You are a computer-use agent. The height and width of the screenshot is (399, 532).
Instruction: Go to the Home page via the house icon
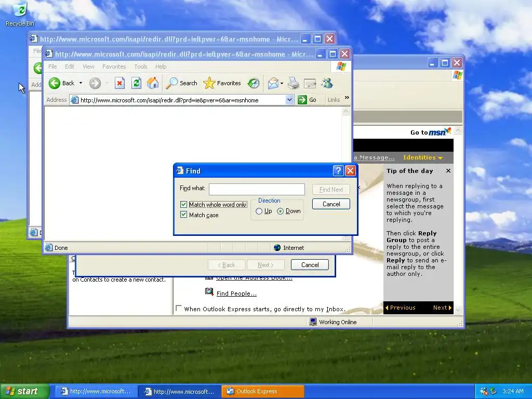(x=153, y=83)
